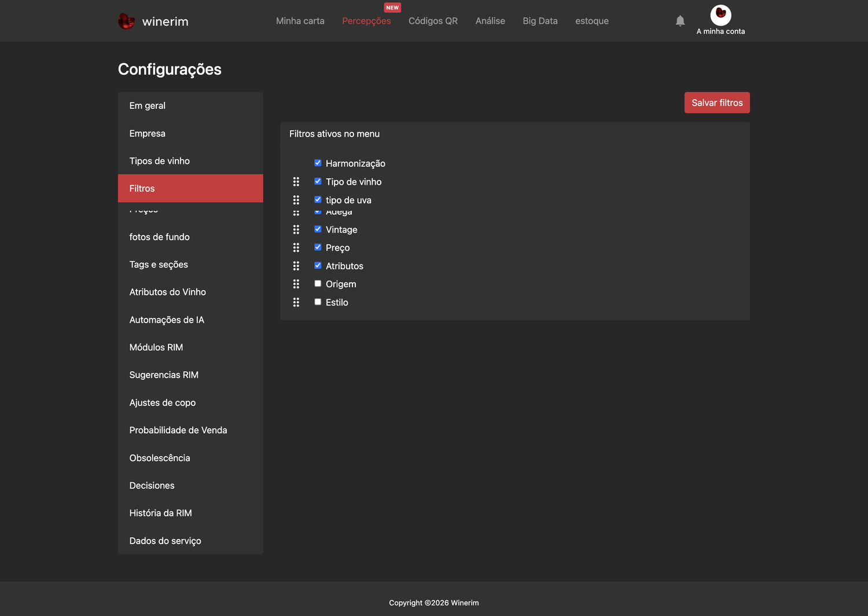Click the Vintage label text
This screenshot has width=868, height=616.
[x=341, y=230]
